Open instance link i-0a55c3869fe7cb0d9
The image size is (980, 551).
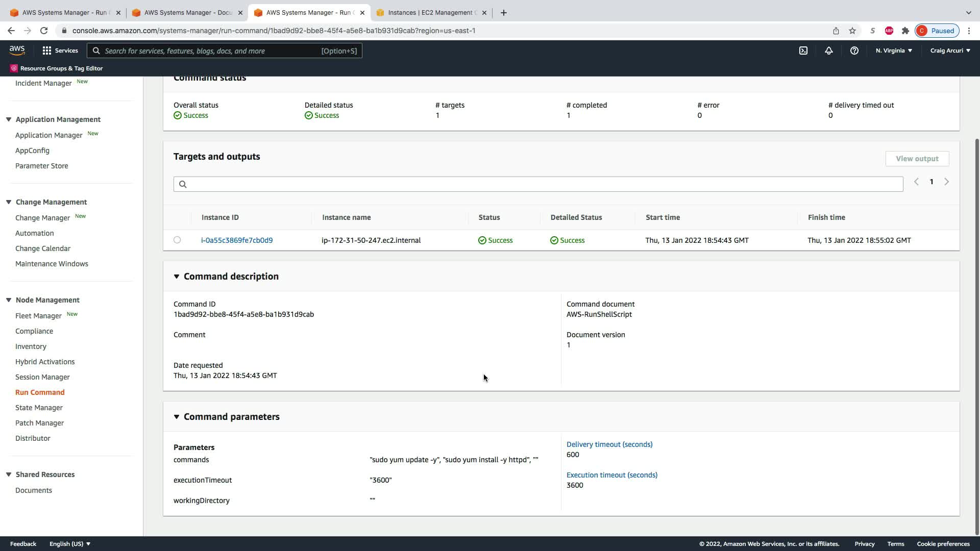coord(237,240)
